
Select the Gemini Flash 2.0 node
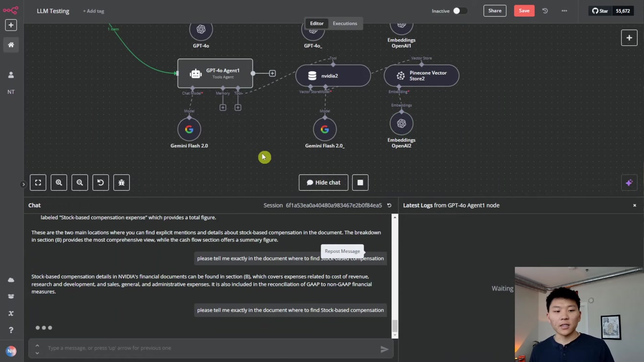[189, 129]
